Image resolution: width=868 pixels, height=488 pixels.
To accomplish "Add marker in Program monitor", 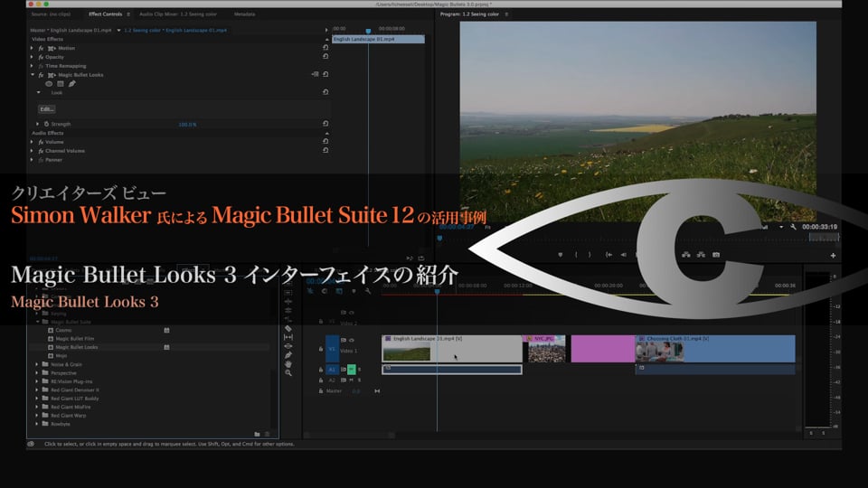I will [x=561, y=255].
